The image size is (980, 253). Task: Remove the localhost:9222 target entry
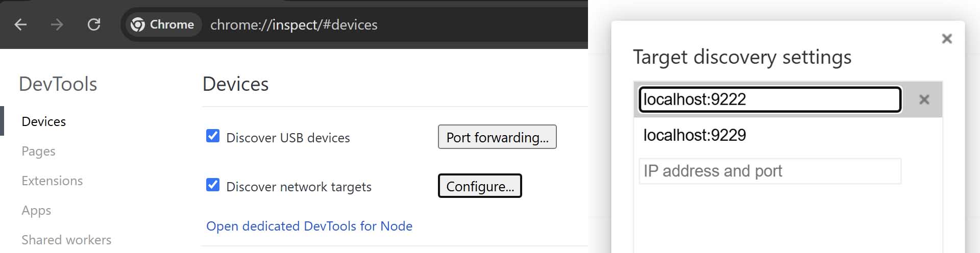point(924,99)
